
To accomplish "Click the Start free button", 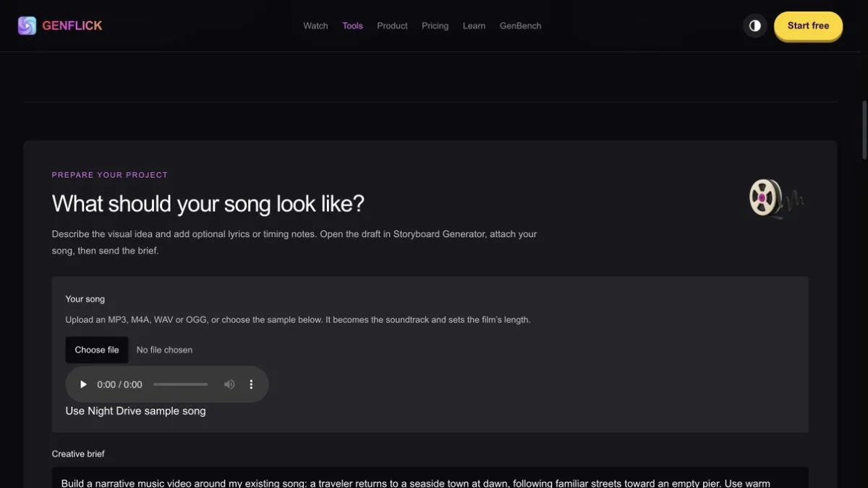I will (x=808, y=26).
